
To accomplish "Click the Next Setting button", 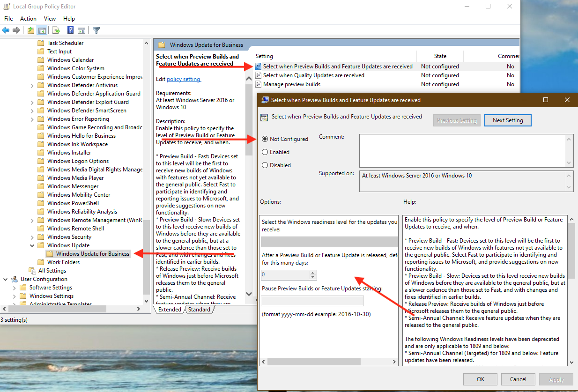I will click(508, 120).
